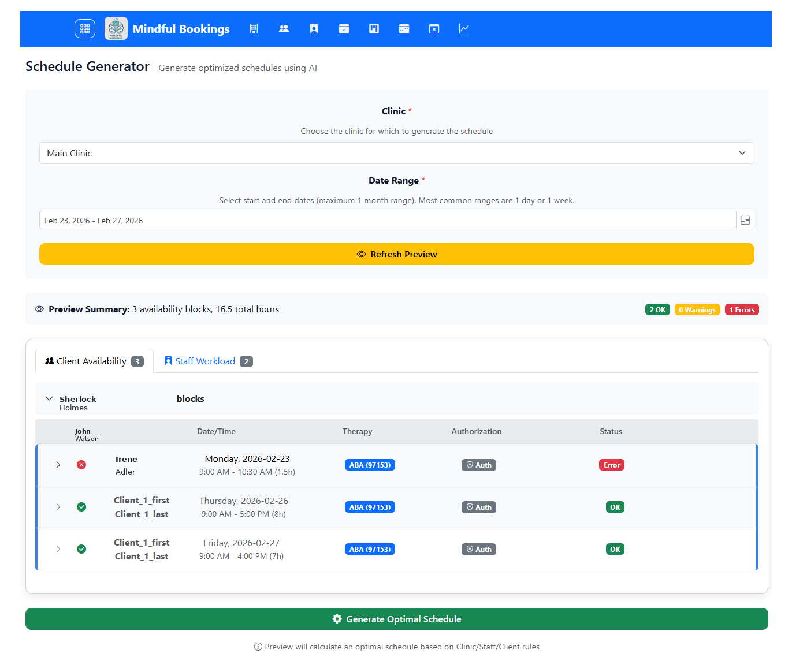Click the Mindful Bookings logo
792x672 pixels.
[x=116, y=28]
